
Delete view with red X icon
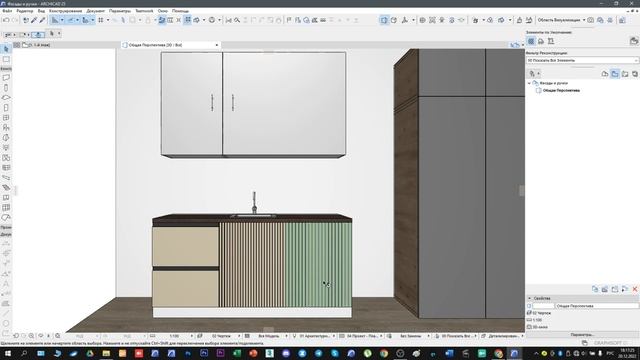(635, 289)
